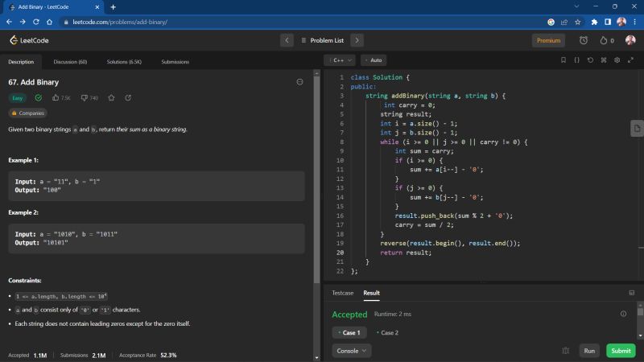Expand the Console panel

coord(353,351)
